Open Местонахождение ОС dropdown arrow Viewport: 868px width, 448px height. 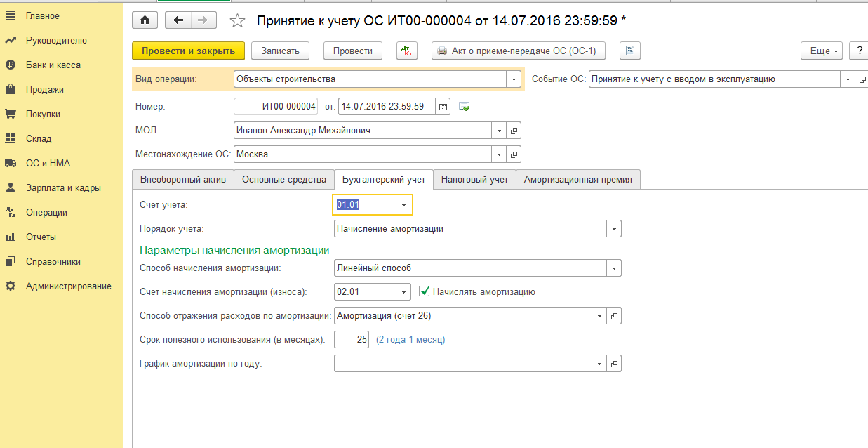(x=500, y=154)
